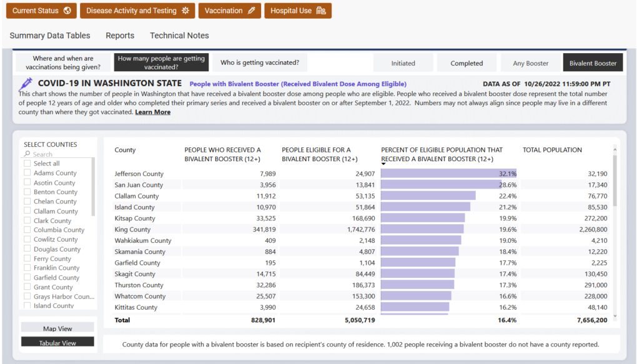Click the sort arrow under Percent of Eligible column
637x364 pixels.
click(383, 165)
